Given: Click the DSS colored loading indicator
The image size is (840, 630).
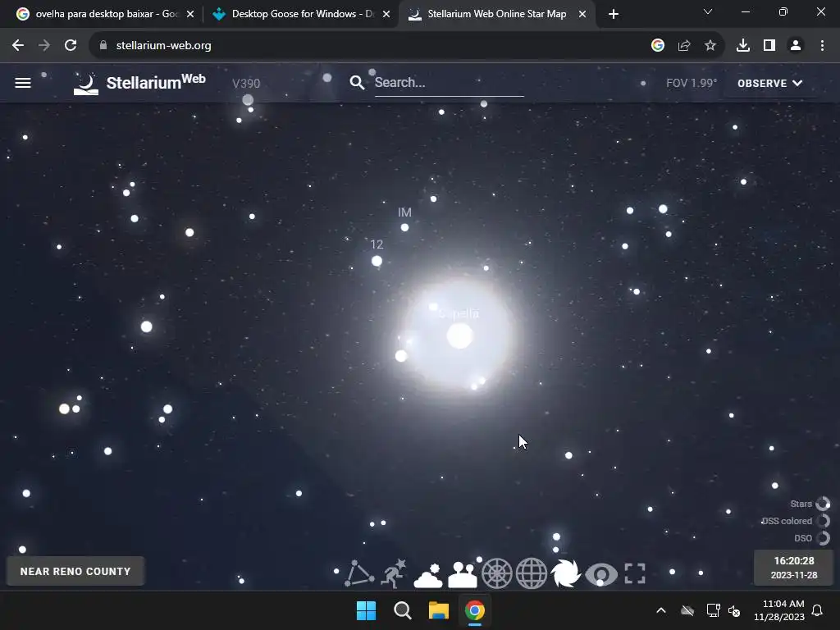Looking at the screenshot, I should (x=822, y=521).
